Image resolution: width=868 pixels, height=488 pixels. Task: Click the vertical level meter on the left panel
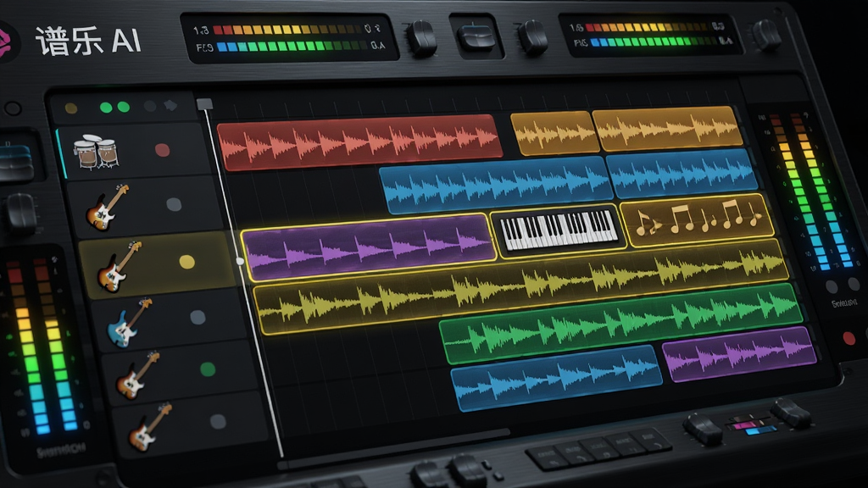pos(42,346)
